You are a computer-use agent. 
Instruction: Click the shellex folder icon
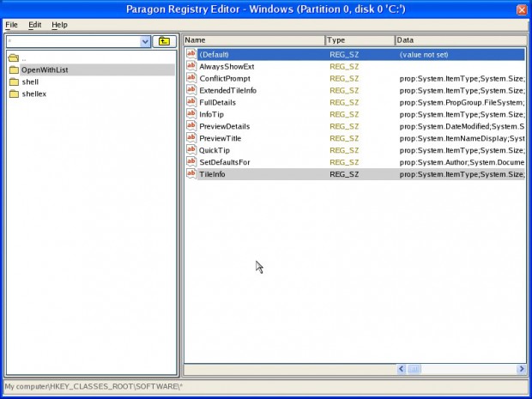point(14,94)
